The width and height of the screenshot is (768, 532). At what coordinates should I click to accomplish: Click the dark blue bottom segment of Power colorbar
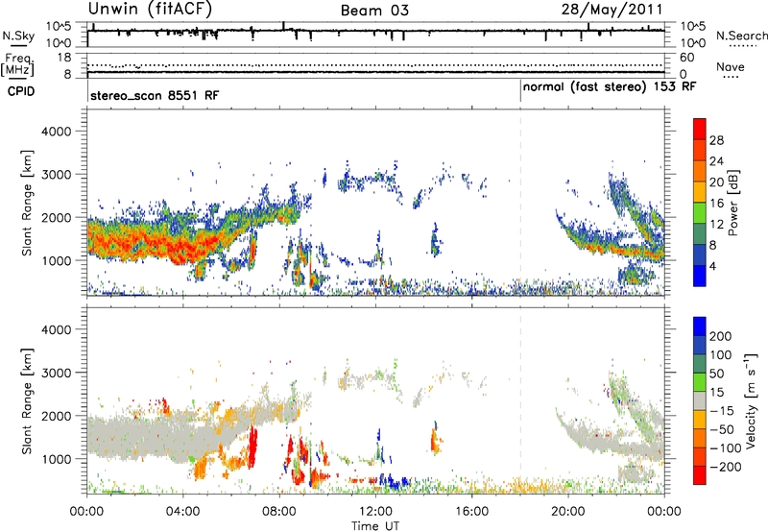[700, 276]
